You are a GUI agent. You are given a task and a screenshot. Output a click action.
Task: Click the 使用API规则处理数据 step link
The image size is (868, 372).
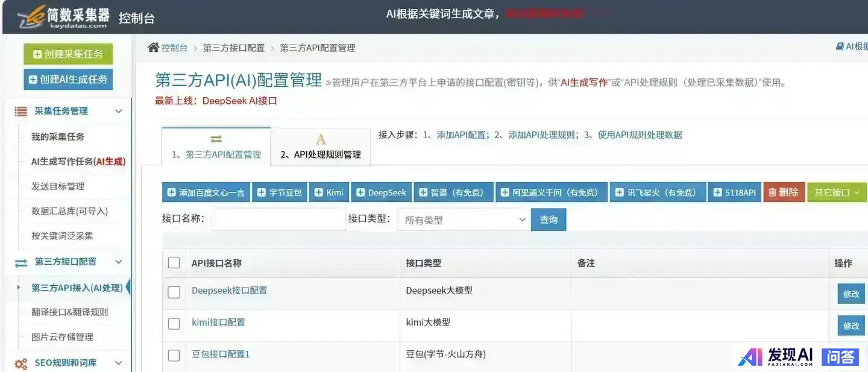(640, 135)
